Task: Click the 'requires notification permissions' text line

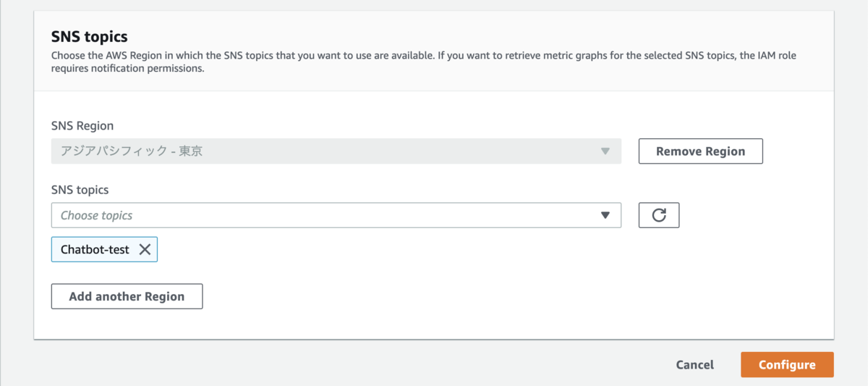Action: (128, 70)
